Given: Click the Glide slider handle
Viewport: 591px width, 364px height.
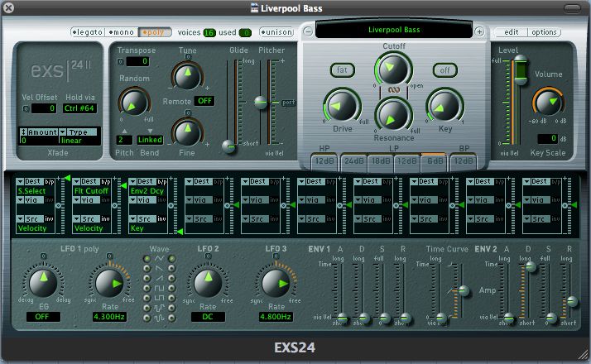Looking at the screenshot, I should tap(228, 146).
